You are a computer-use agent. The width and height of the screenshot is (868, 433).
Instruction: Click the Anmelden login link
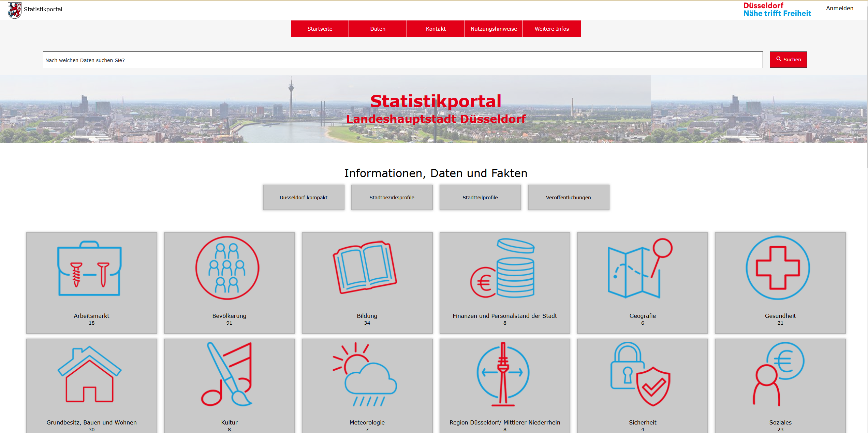(x=839, y=8)
